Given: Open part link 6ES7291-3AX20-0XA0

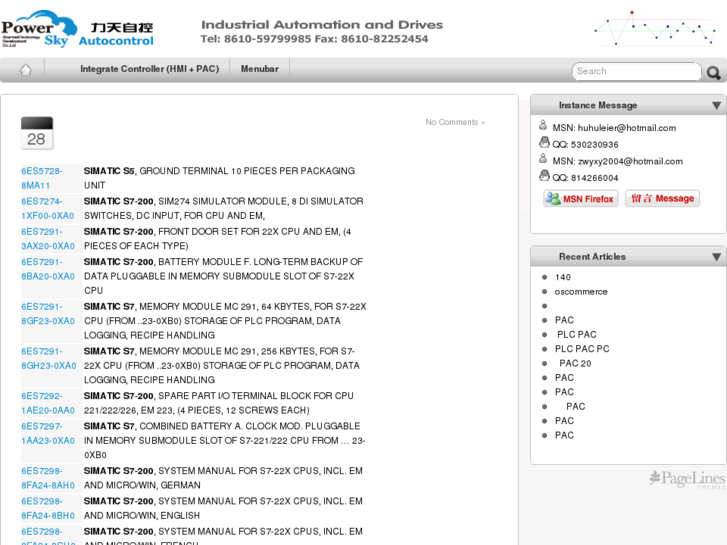Looking at the screenshot, I should point(48,238).
